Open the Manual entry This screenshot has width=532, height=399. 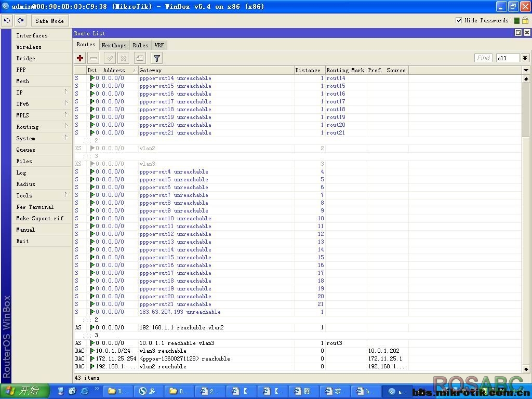point(42,230)
